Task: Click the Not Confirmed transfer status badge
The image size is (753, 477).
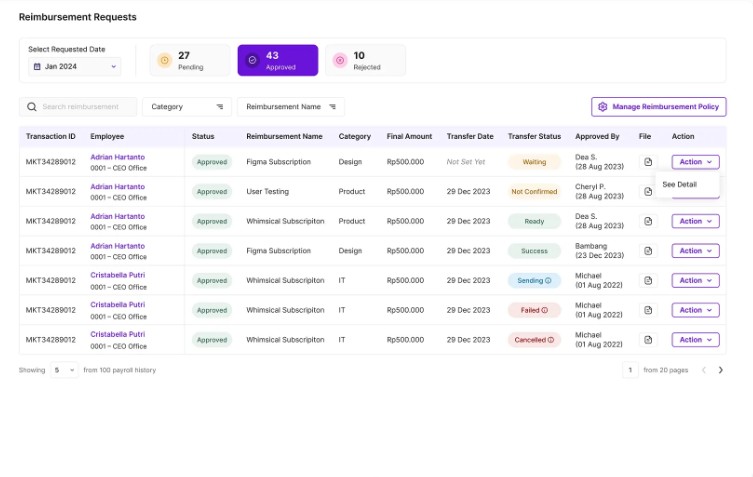Action: [x=534, y=192]
